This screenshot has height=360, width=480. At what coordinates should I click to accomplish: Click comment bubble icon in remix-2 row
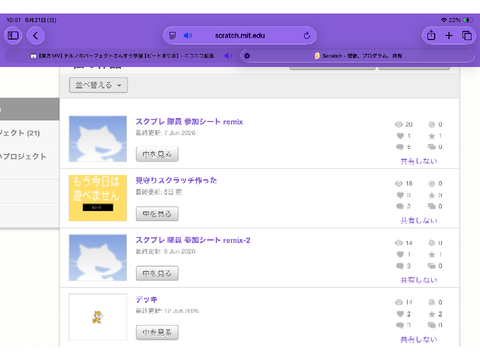[400, 266]
